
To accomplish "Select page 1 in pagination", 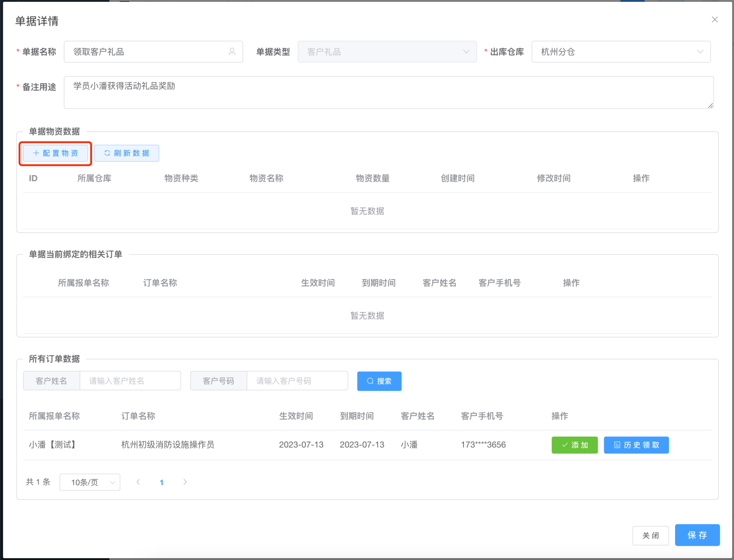I will pyautogui.click(x=162, y=482).
